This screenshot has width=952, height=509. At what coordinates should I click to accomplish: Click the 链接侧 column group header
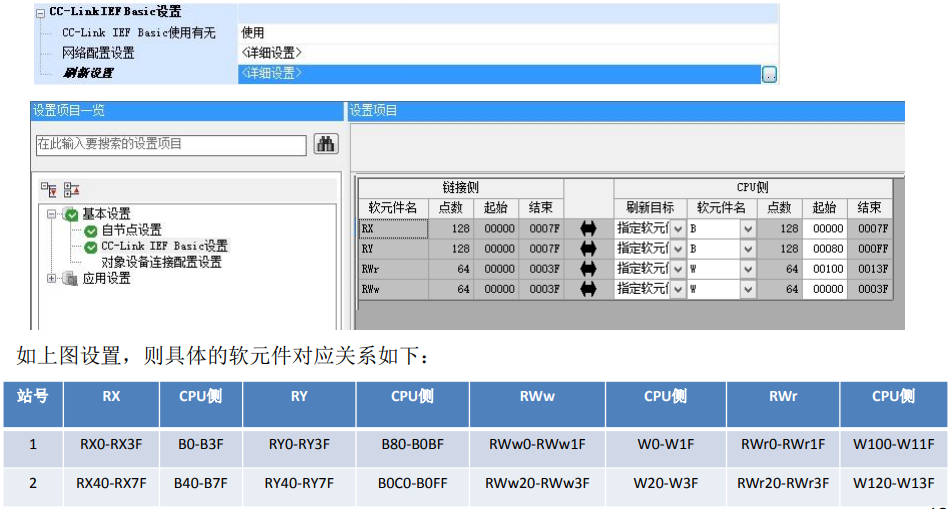[x=461, y=188]
